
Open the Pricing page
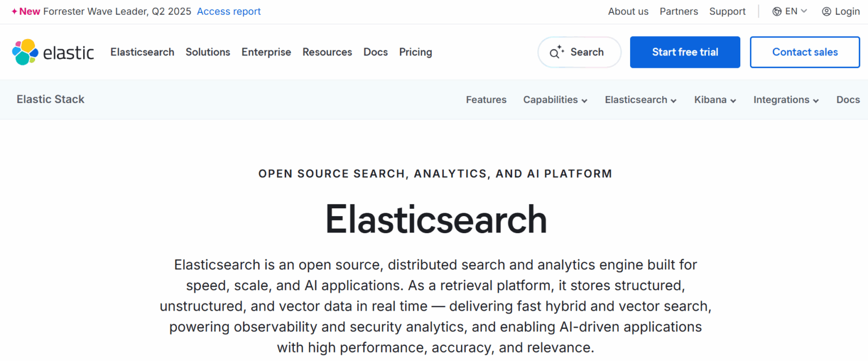click(415, 52)
